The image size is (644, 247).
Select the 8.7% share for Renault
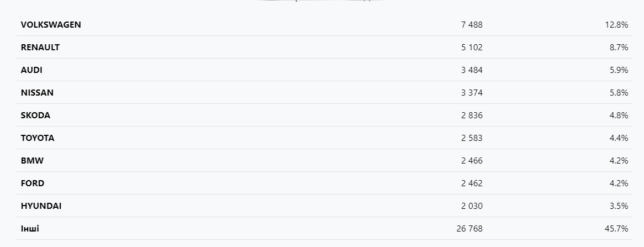619,48
